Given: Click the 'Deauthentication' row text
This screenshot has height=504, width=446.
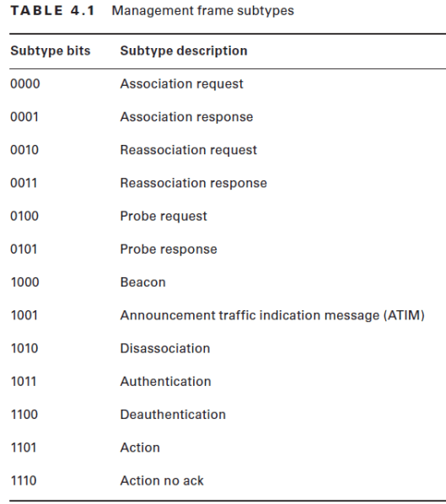Looking at the screenshot, I should [x=173, y=415].
